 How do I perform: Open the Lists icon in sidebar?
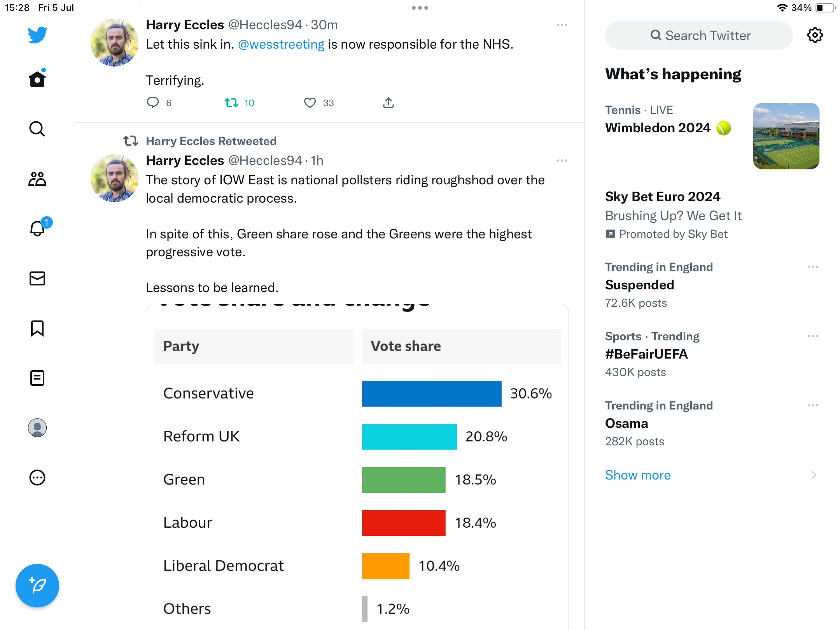[37, 378]
